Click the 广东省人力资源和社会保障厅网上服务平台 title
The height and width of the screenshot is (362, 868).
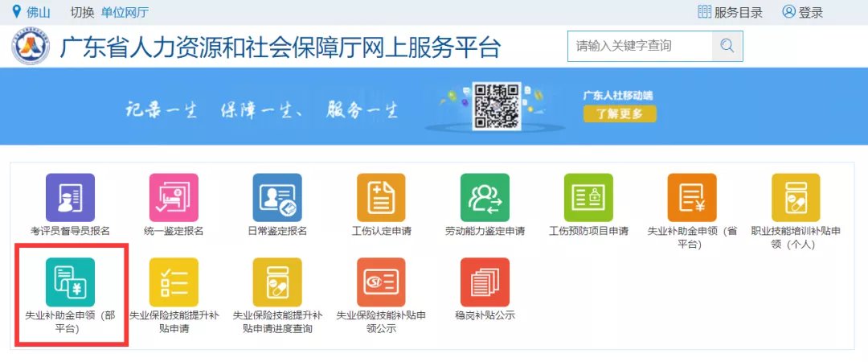tap(280, 47)
